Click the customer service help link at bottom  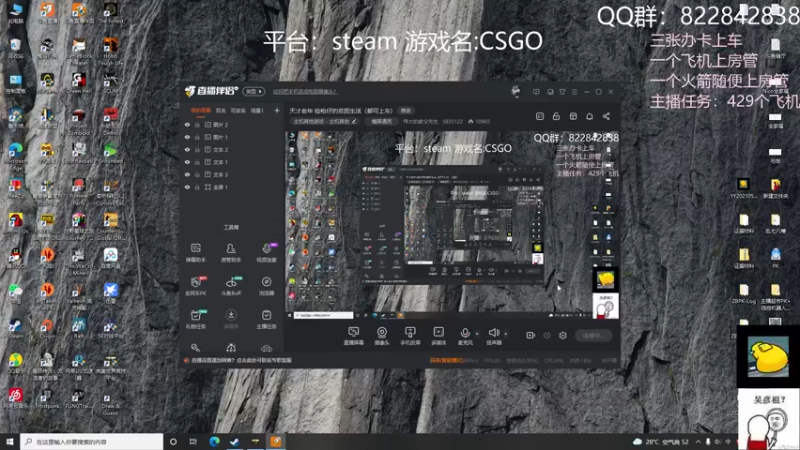click(x=242, y=360)
